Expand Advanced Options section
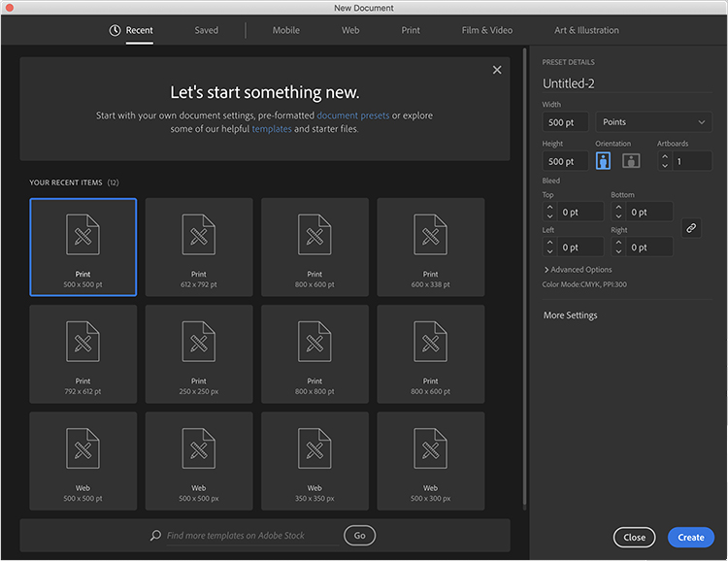This screenshot has height=561, width=728. 578,270
